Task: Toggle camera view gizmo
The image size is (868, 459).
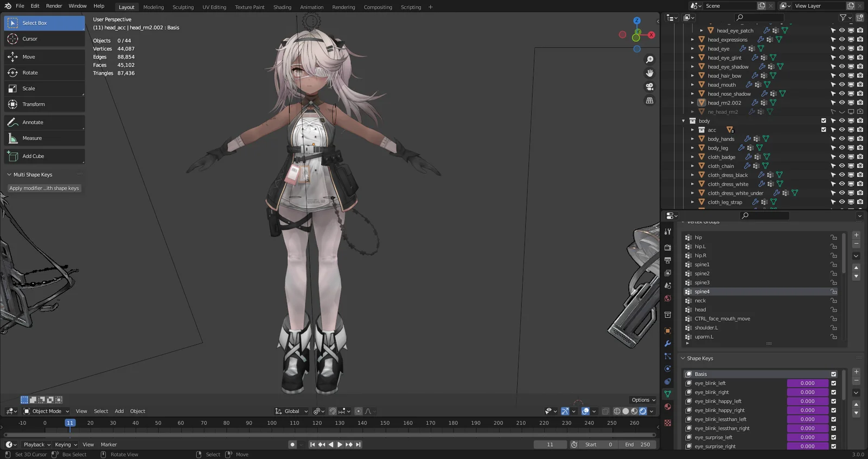Action: coord(649,87)
